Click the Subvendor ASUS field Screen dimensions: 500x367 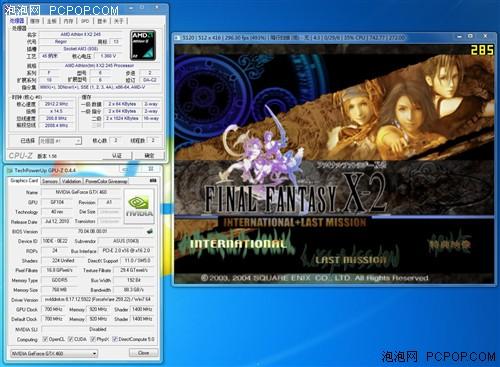[x=126, y=241]
